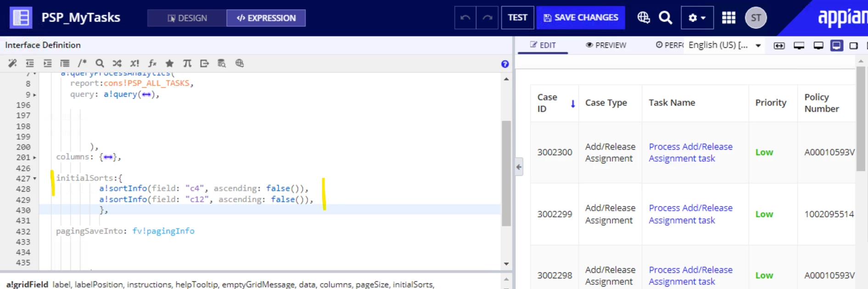Expand the columns folded arrow marker
This screenshot has height=289, width=868.
click(108, 157)
